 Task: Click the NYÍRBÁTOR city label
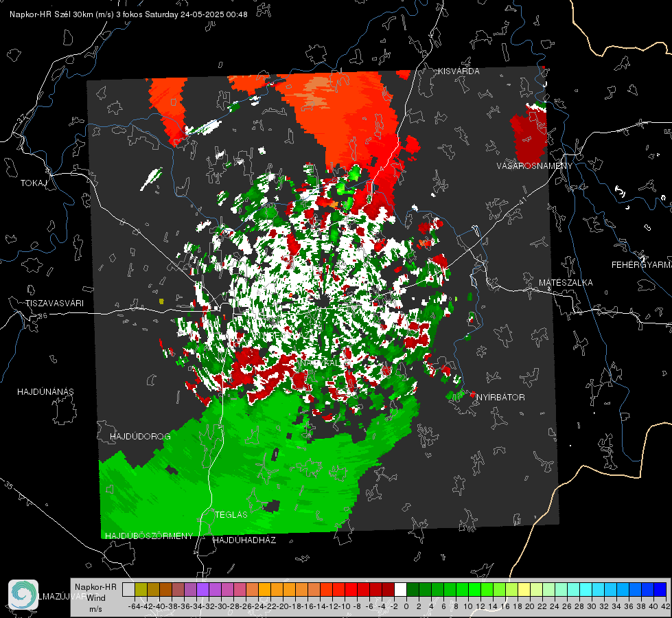(500, 398)
